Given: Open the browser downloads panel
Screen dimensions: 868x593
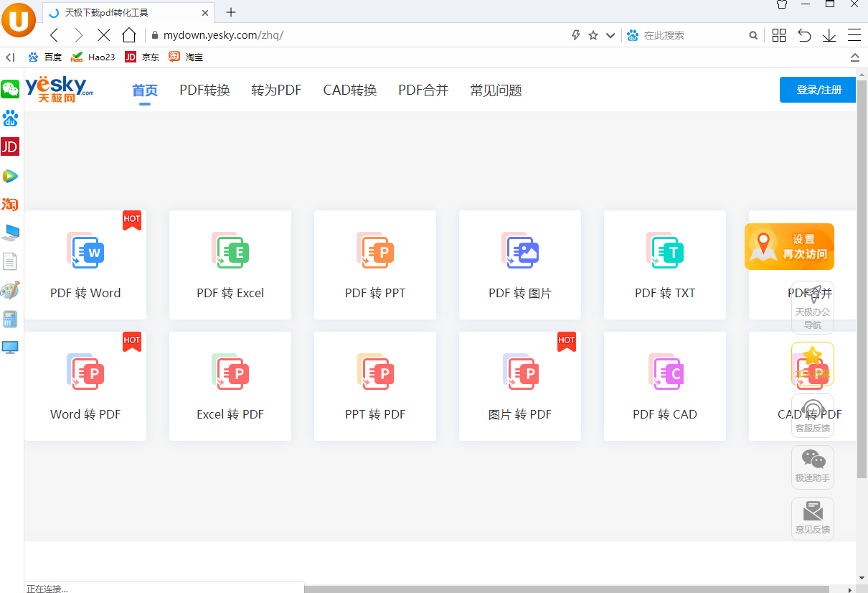Looking at the screenshot, I should 829,35.
